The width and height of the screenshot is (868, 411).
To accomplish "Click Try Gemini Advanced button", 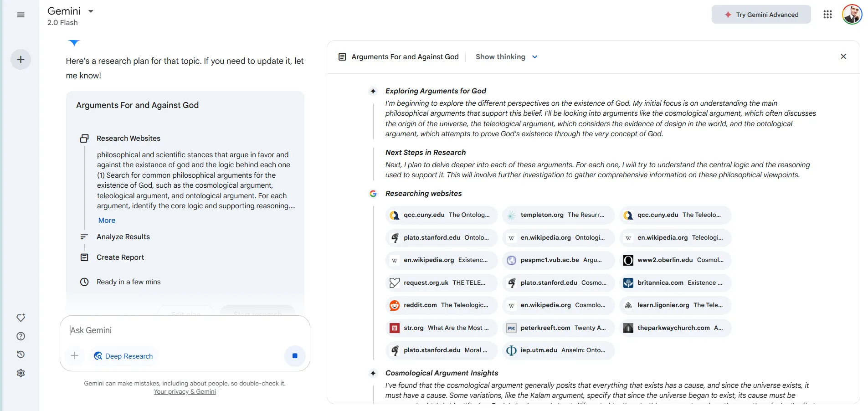I will (761, 15).
